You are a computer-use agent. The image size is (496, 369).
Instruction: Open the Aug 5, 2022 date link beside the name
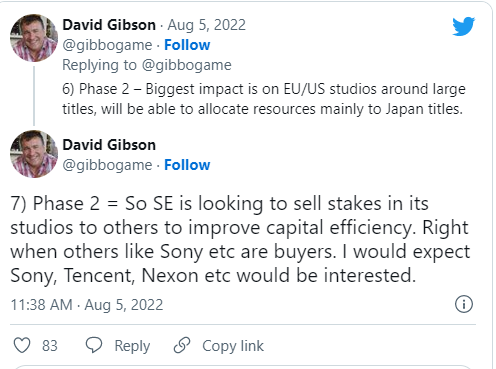[206, 25]
